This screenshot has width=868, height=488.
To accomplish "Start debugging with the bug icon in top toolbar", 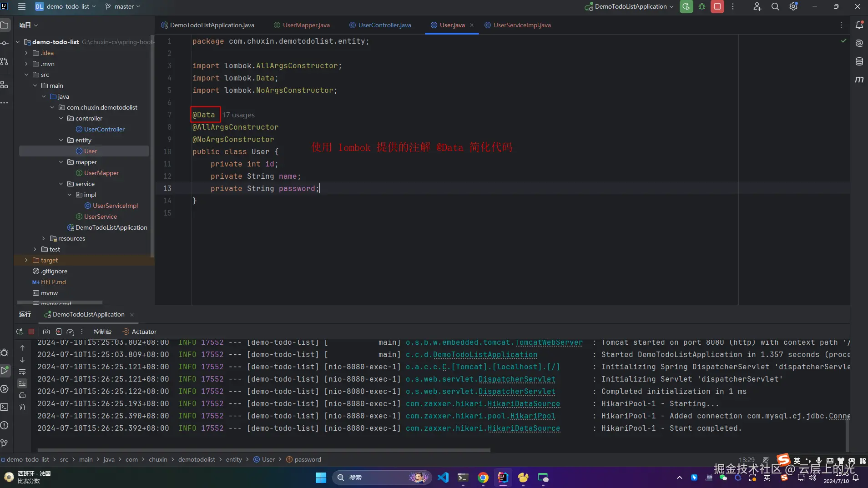I will (x=702, y=6).
